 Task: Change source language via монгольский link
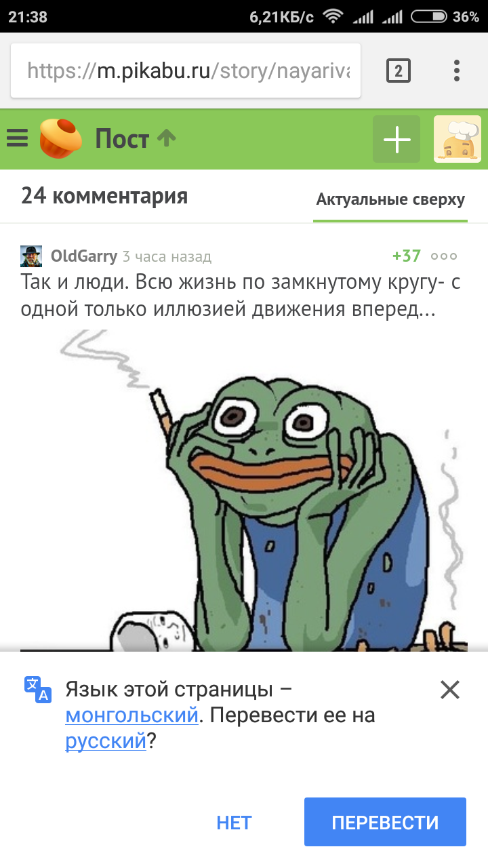tap(131, 715)
